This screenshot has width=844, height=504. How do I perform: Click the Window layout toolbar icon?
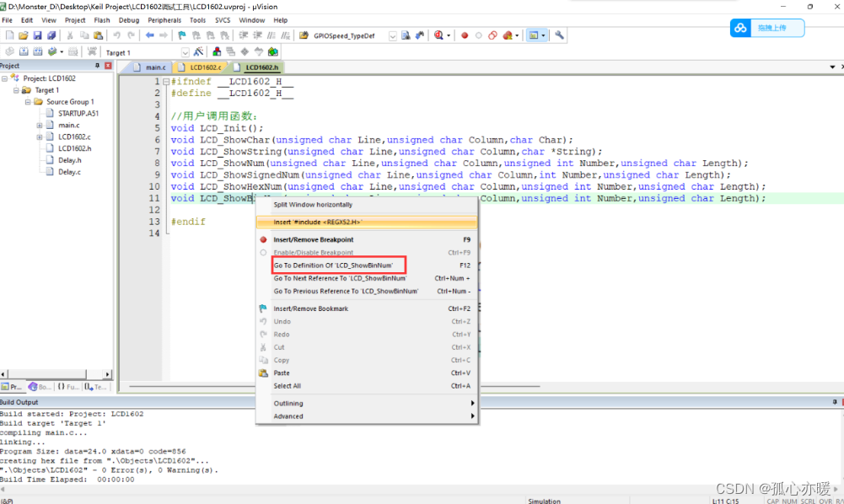534,35
